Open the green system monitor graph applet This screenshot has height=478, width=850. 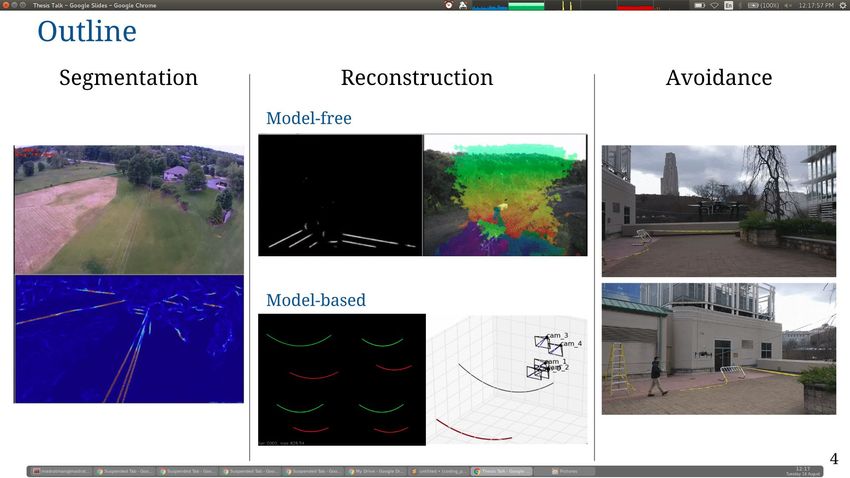526,5
